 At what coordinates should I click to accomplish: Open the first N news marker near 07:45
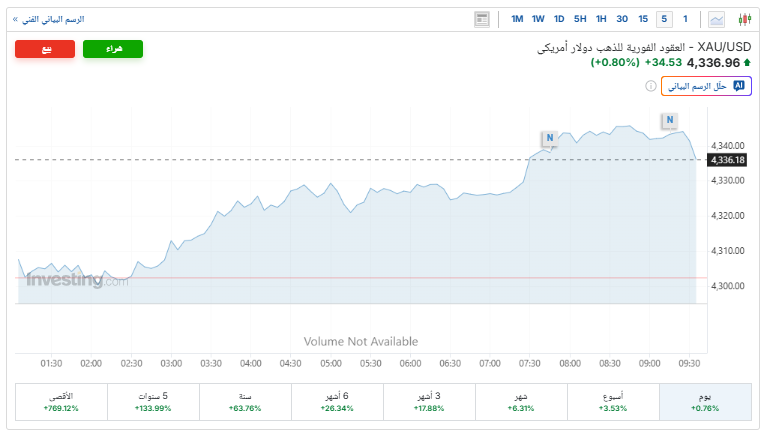[x=549, y=137]
